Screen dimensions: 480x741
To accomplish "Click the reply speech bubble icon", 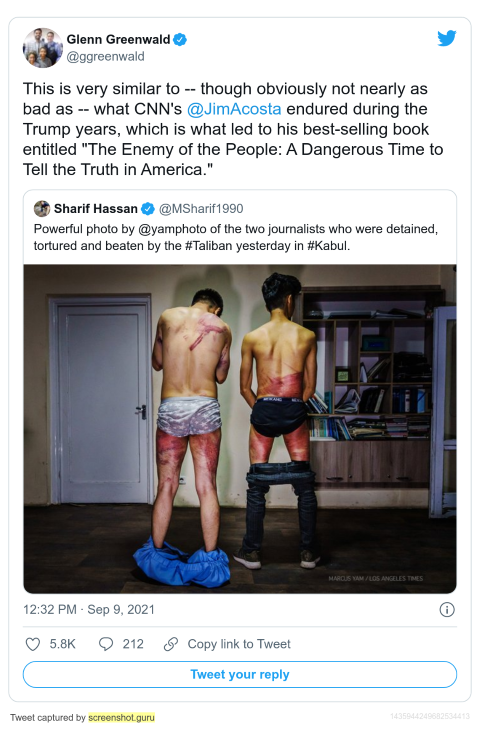I will coord(106,644).
